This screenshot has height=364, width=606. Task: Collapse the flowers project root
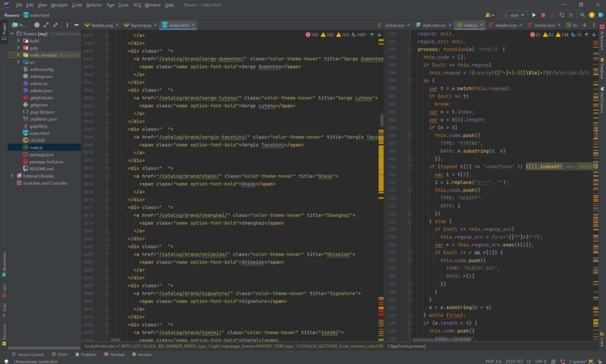(x=12, y=34)
